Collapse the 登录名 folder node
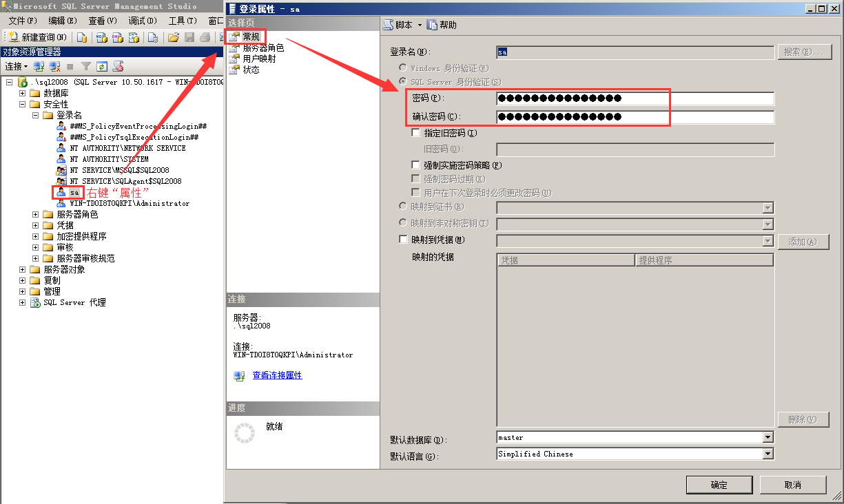 (x=36, y=115)
